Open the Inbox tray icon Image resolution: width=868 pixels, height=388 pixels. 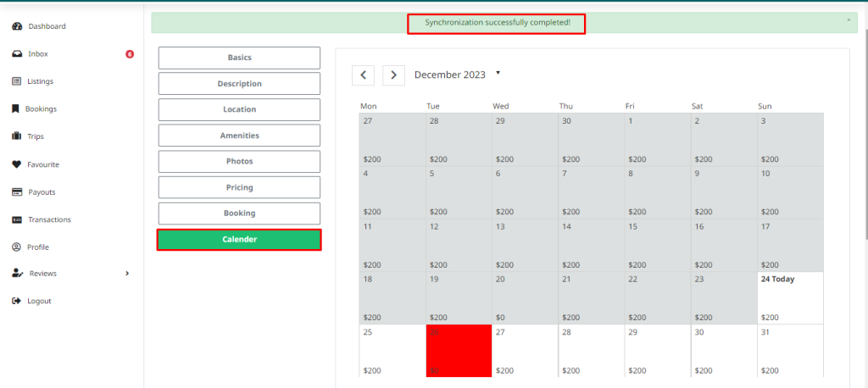(x=17, y=54)
